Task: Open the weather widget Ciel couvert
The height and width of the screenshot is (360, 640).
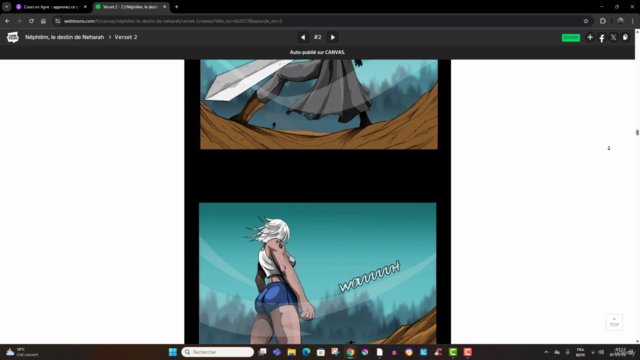Action: coord(22,352)
